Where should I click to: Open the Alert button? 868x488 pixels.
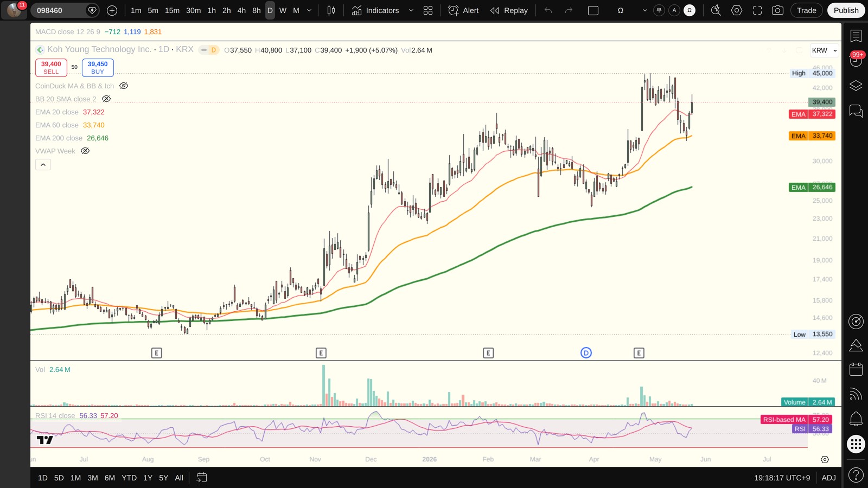point(463,10)
